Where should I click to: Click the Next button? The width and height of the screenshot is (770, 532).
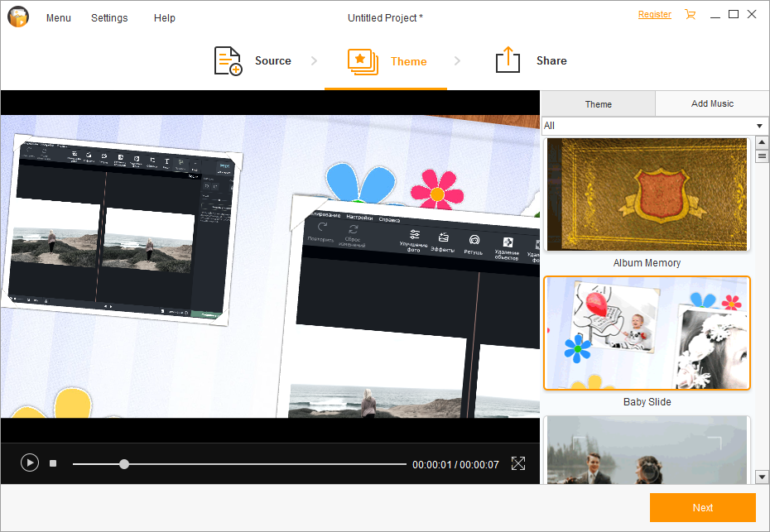click(702, 508)
